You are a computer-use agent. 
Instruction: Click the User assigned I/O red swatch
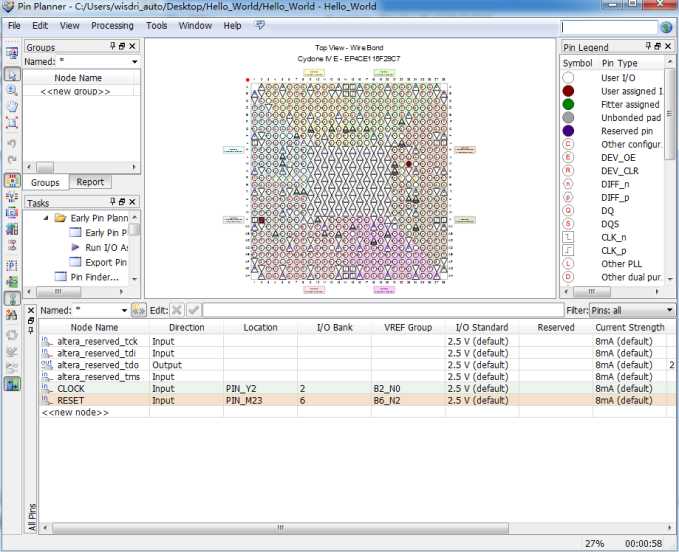point(568,91)
